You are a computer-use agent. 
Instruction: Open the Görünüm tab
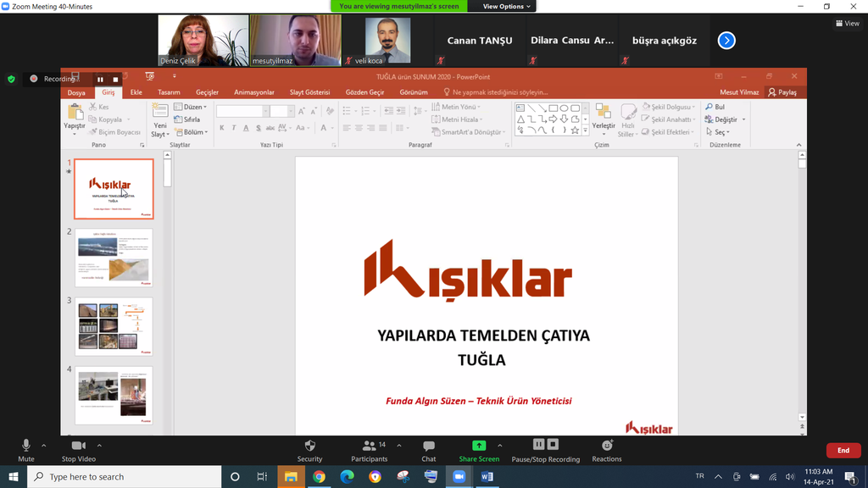414,92
